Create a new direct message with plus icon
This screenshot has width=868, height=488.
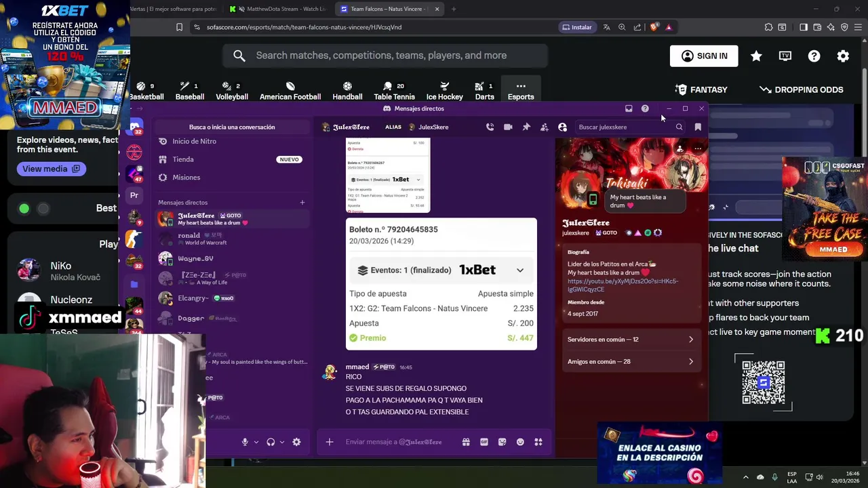[302, 202]
